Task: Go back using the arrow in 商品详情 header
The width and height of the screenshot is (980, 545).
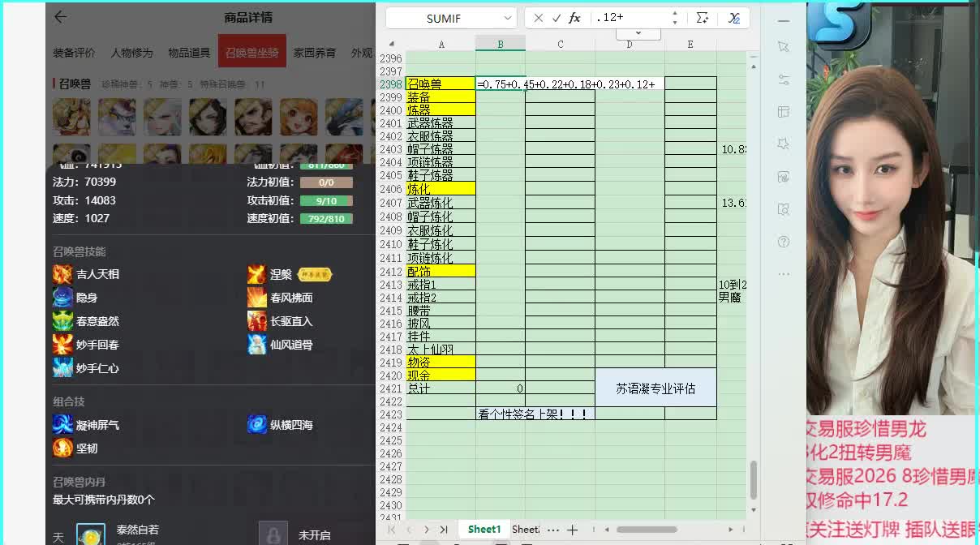Action: [60, 17]
